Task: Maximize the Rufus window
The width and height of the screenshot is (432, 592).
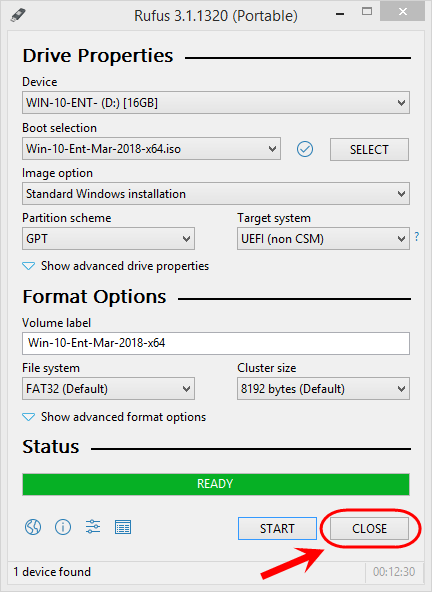Action: pyautogui.click(x=367, y=12)
